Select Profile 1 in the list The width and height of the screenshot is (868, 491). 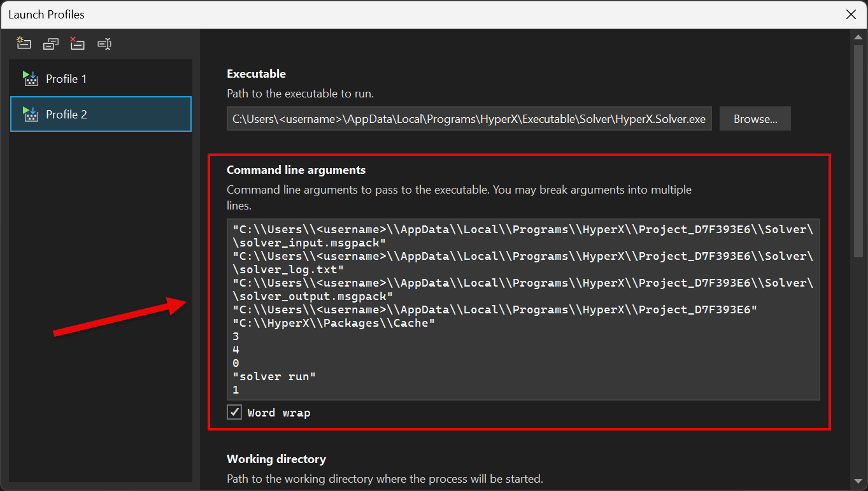coord(101,79)
